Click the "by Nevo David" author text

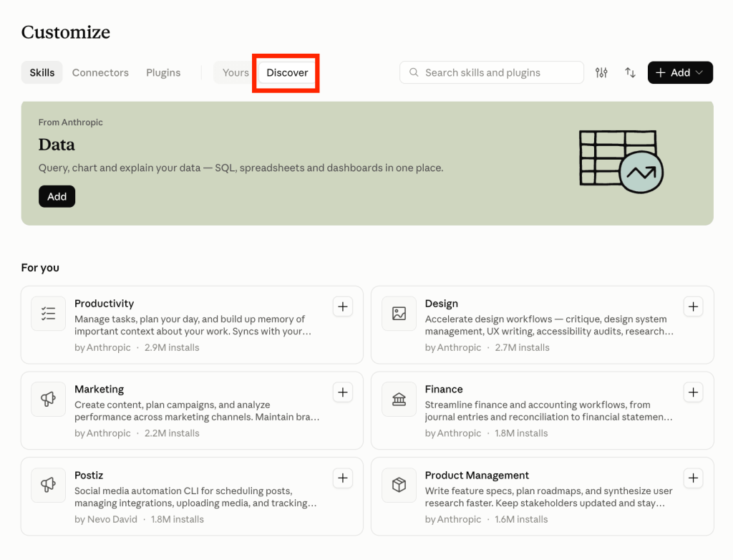(x=106, y=519)
